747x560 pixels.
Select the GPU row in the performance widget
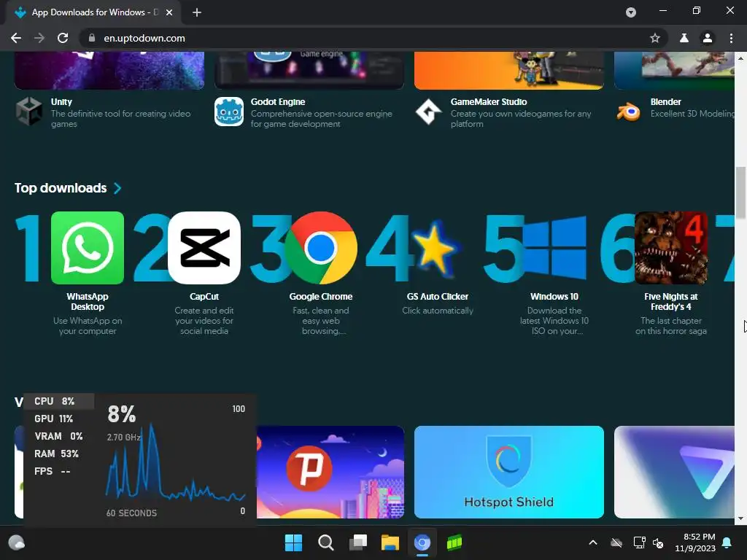[58, 419]
